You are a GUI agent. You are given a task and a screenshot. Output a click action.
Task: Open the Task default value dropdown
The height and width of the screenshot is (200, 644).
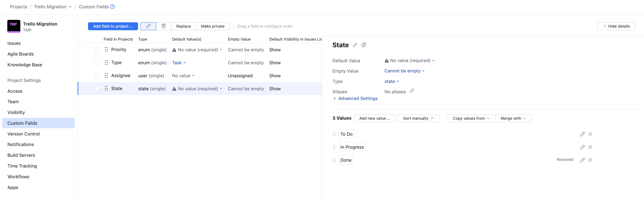pyautogui.click(x=179, y=63)
